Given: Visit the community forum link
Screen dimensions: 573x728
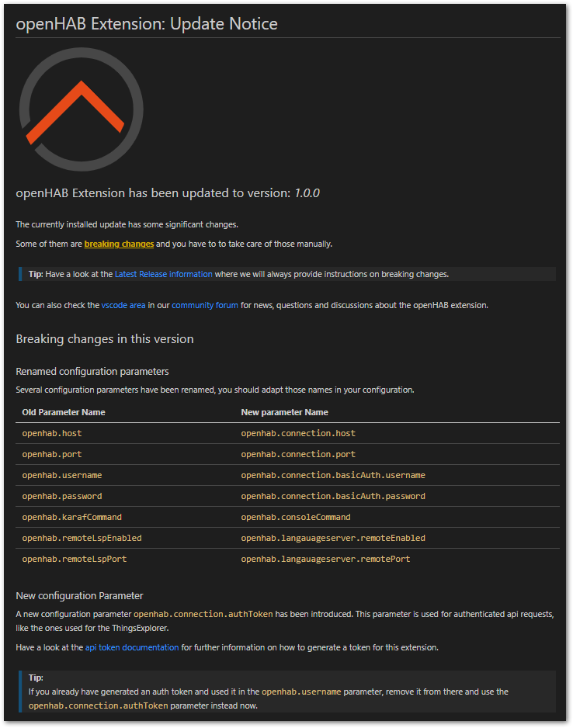Looking at the screenshot, I should pyautogui.click(x=205, y=305).
